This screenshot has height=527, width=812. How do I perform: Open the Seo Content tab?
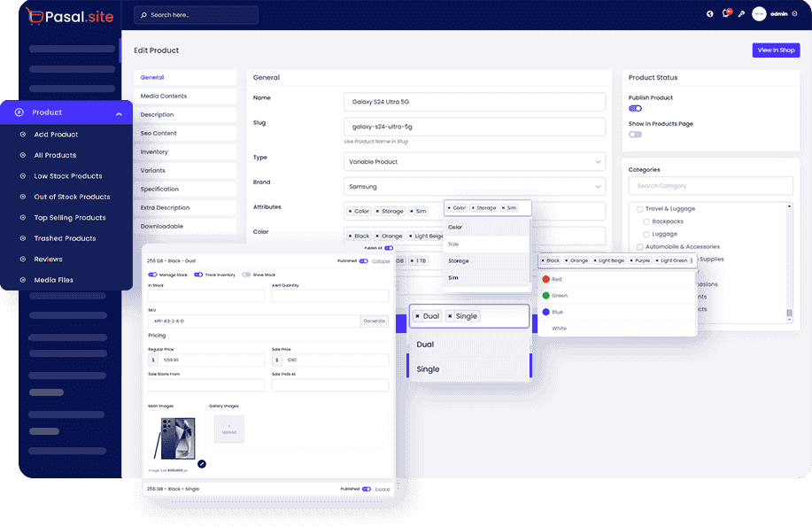[x=185, y=133]
